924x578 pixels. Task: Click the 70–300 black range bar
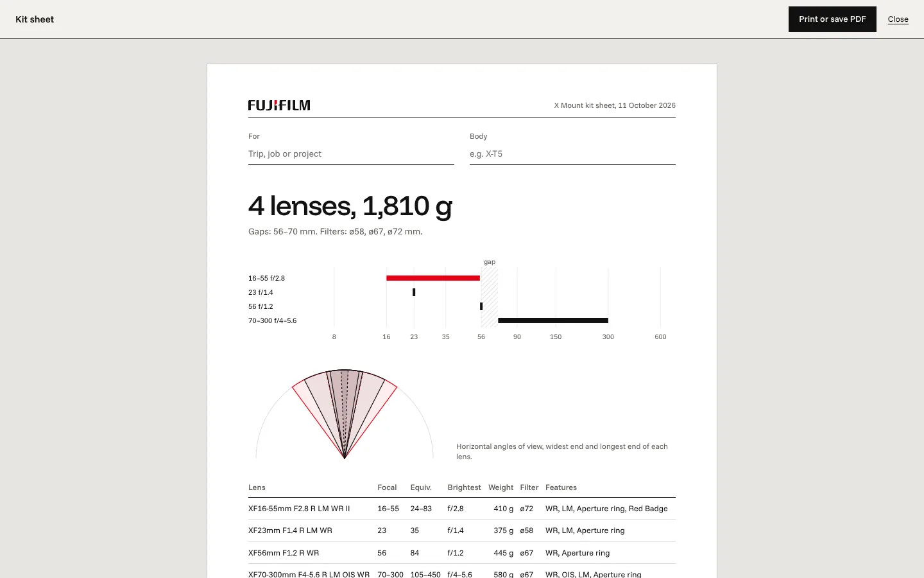553,320
